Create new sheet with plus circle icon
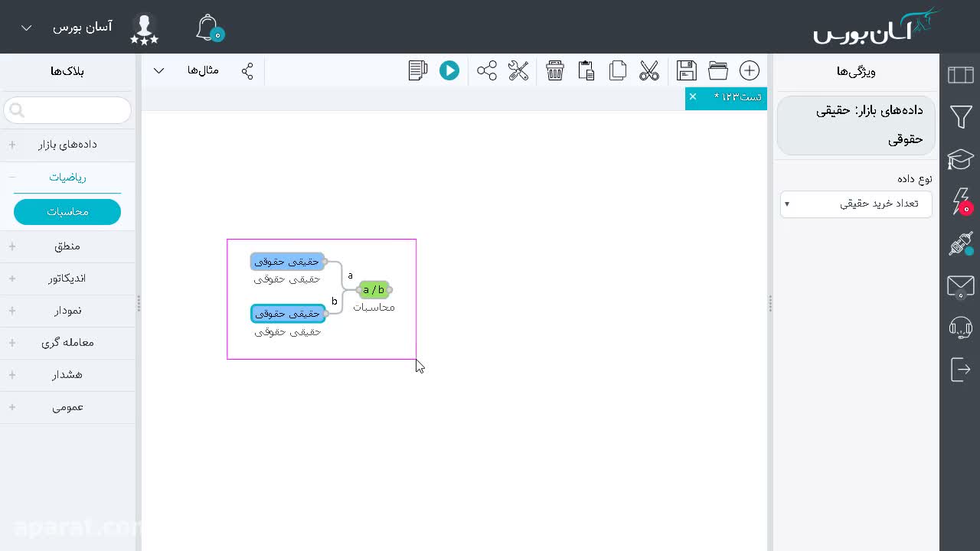Viewport: 980px width, 551px height. [750, 70]
